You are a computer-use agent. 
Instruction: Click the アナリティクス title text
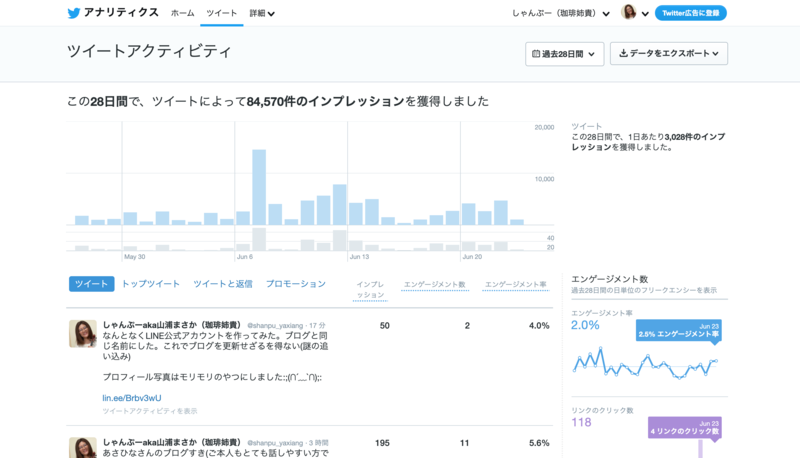121,13
